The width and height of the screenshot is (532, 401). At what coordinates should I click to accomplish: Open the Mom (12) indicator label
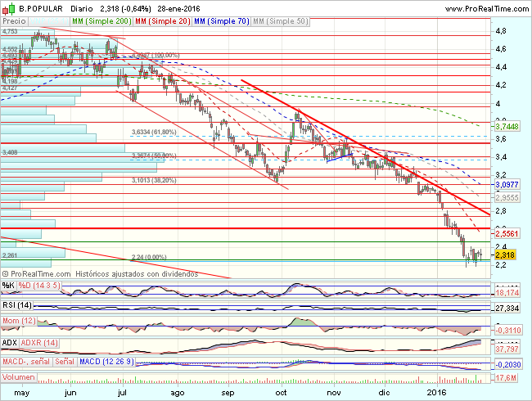point(19,321)
